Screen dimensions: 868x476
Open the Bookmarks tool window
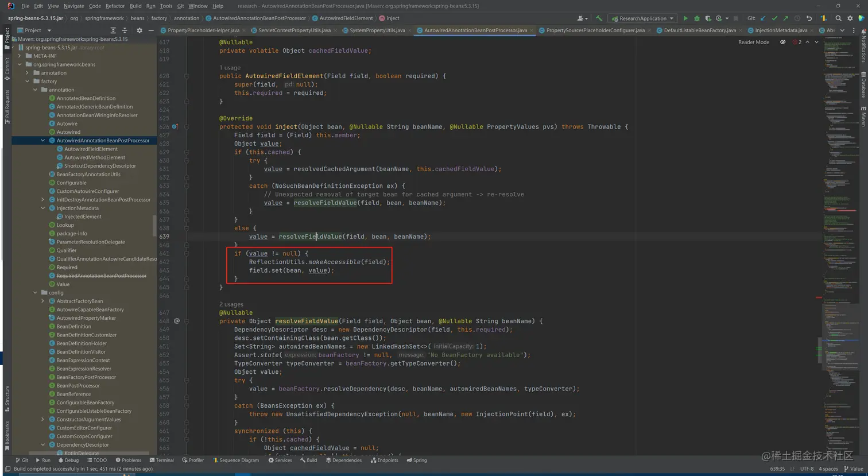(7, 435)
